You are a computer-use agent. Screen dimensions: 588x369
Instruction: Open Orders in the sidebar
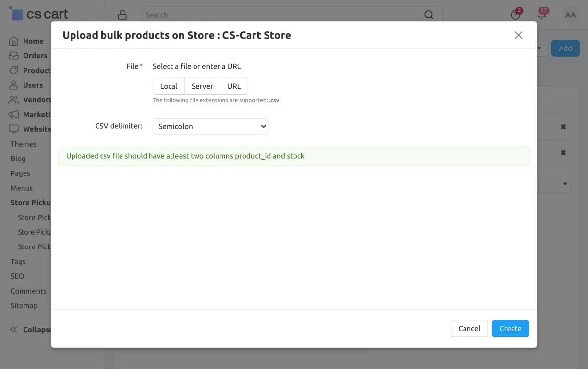(x=35, y=56)
